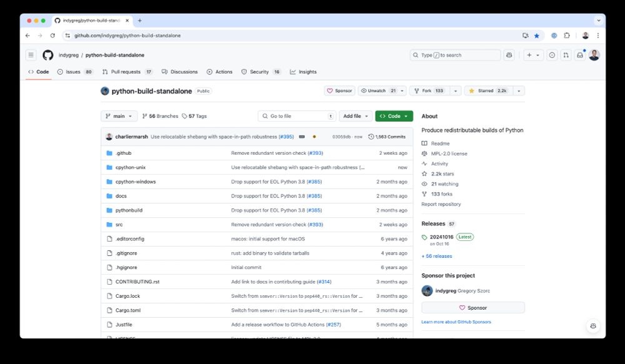Open the CONTRIBUTING.rst file
625x364 pixels.
pos(137,282)
